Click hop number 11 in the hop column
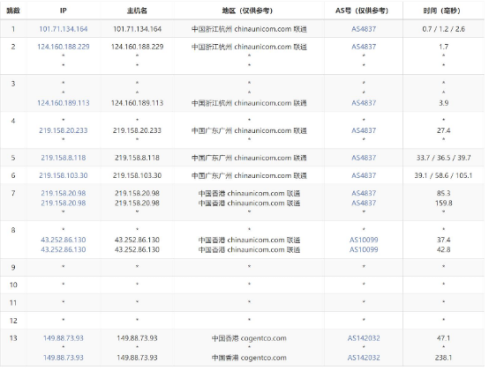This screenshot has width=489, height=370. click(13, 303)
